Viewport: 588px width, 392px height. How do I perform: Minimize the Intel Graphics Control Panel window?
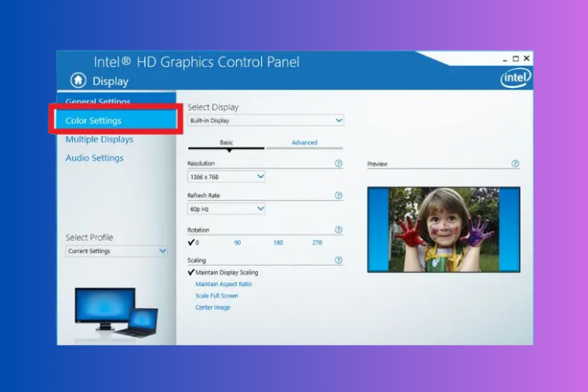(x=505, y=59)
